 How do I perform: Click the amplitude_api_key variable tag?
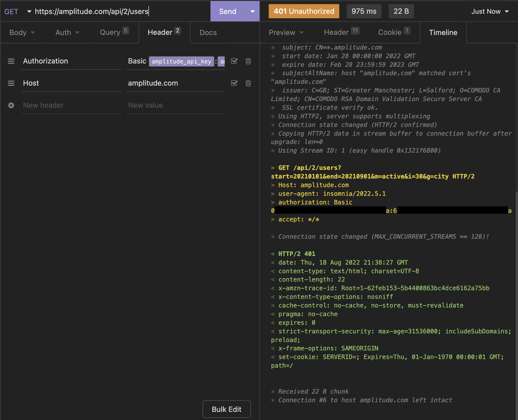[x=181, y=61]
